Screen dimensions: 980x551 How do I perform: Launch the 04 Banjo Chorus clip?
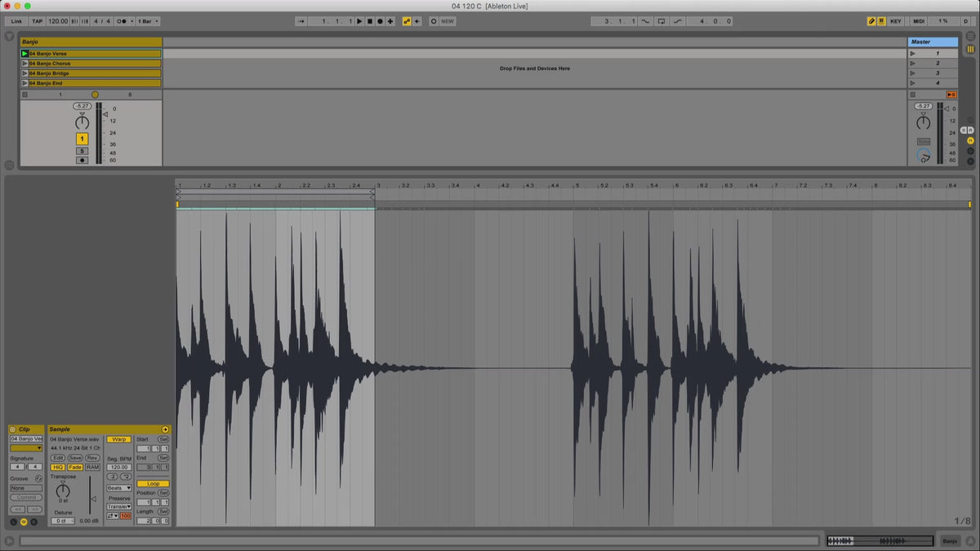(x=24, y=64)
